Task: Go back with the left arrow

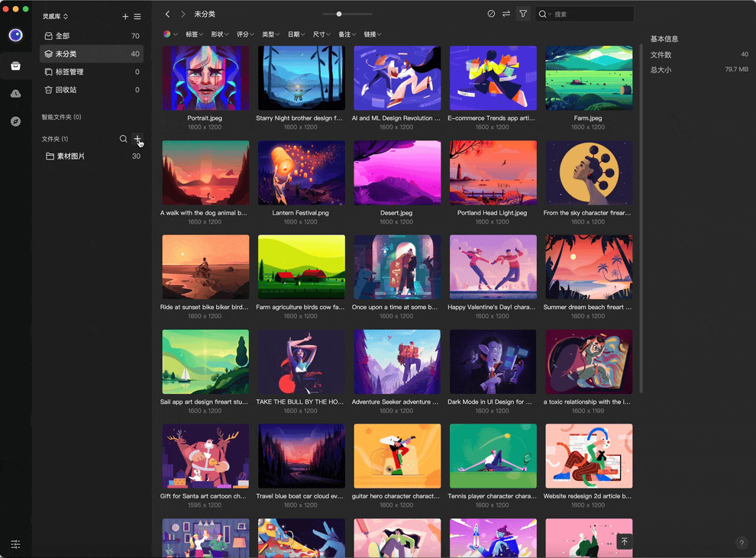Action: tap(167, 14)
